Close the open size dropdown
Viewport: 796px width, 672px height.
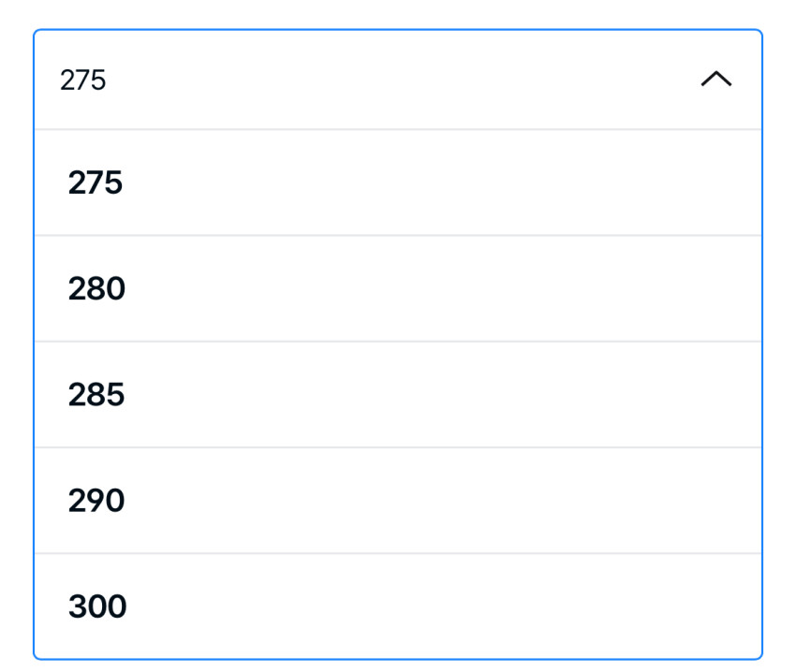715,80
